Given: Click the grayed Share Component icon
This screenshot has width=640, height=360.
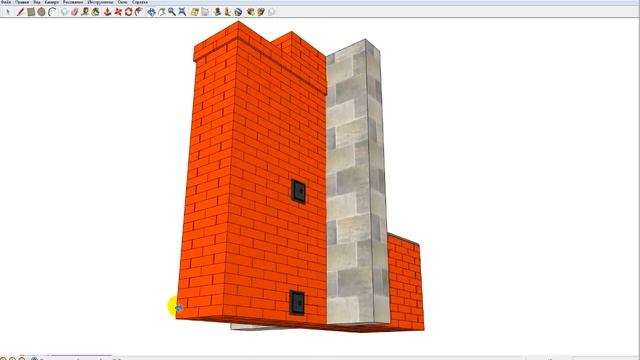Looking at the screenshot, I should [271, 12].
